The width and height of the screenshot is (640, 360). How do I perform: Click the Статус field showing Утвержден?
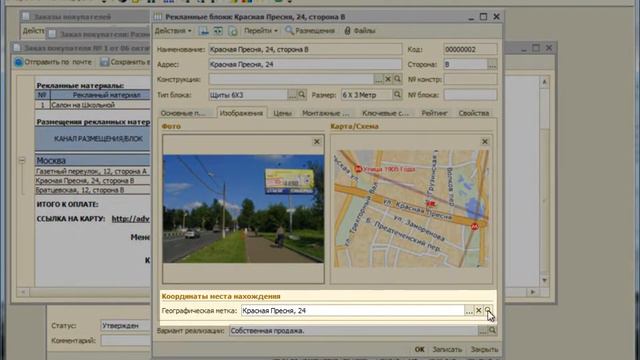point(126,326)
